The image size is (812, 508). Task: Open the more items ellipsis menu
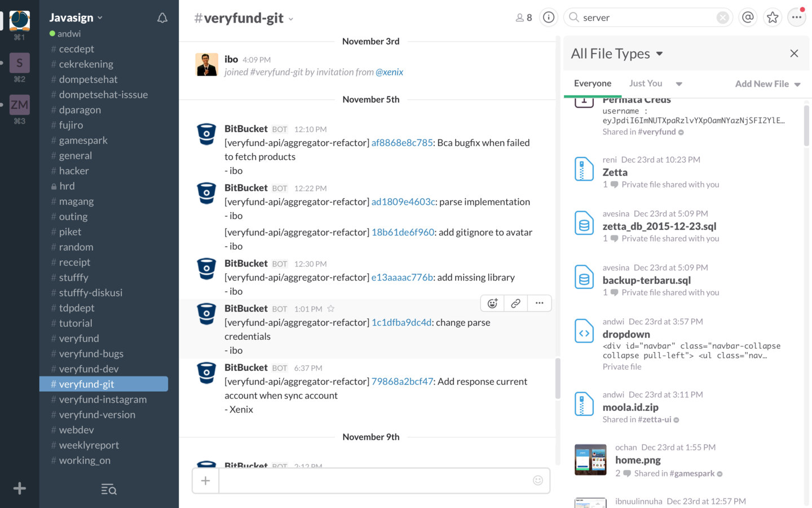796,17
